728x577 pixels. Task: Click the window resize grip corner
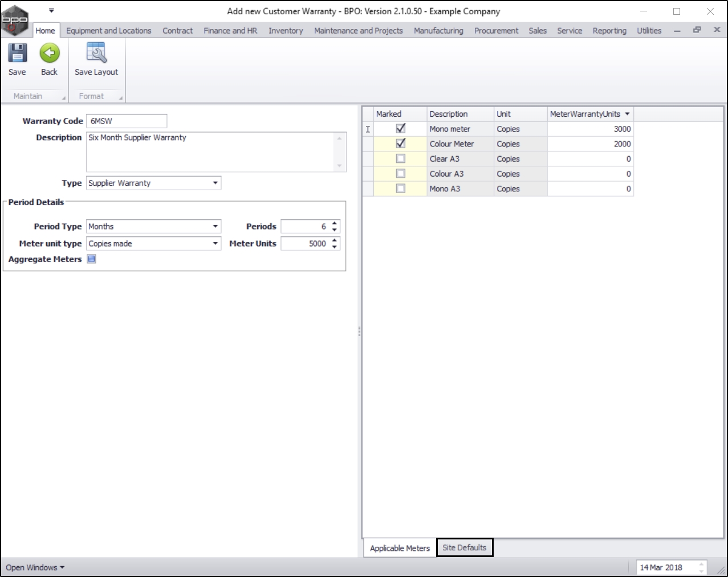click(721, 570)
